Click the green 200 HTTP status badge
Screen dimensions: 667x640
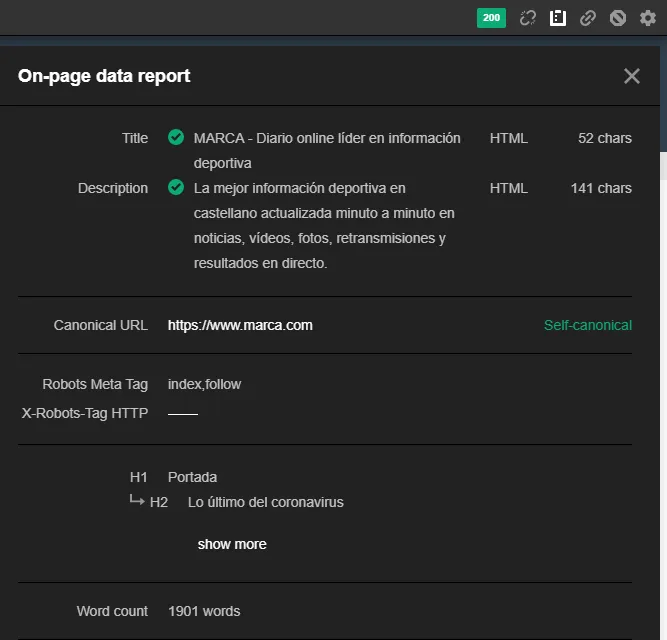point(491,18)
